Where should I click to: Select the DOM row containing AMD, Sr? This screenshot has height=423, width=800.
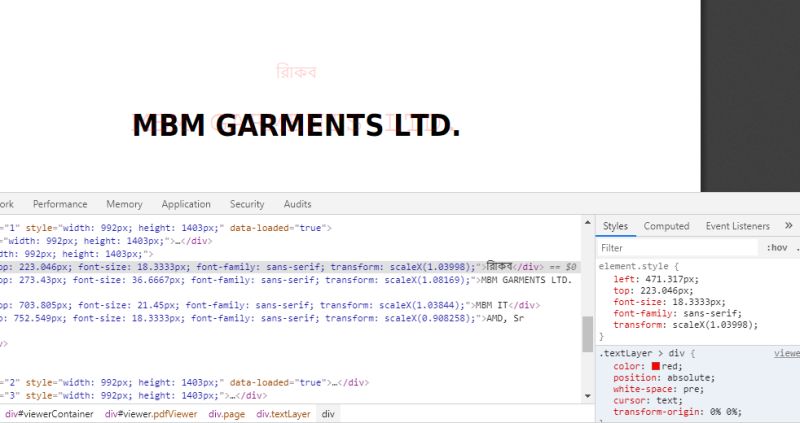coord(291,318)
